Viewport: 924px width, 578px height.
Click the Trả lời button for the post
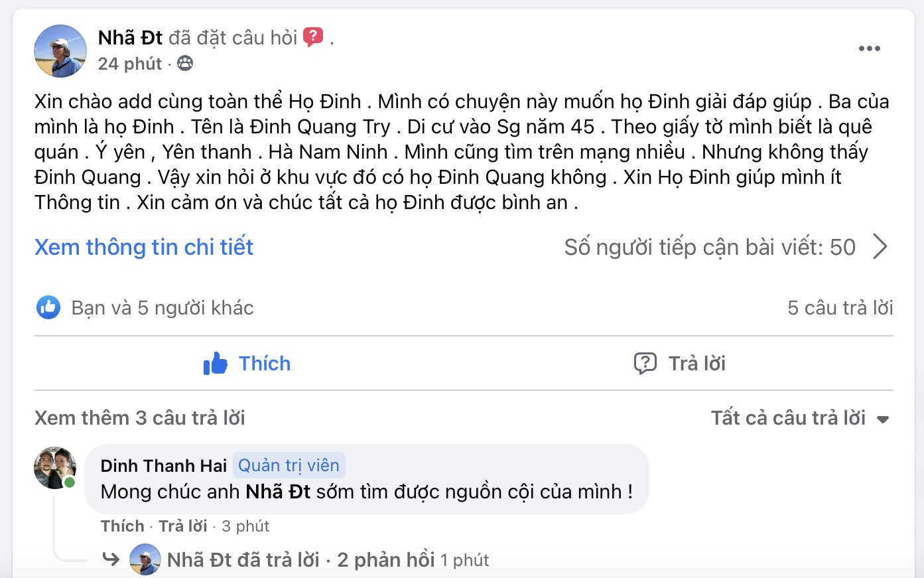pyautogui.click(x=679, y=363)
